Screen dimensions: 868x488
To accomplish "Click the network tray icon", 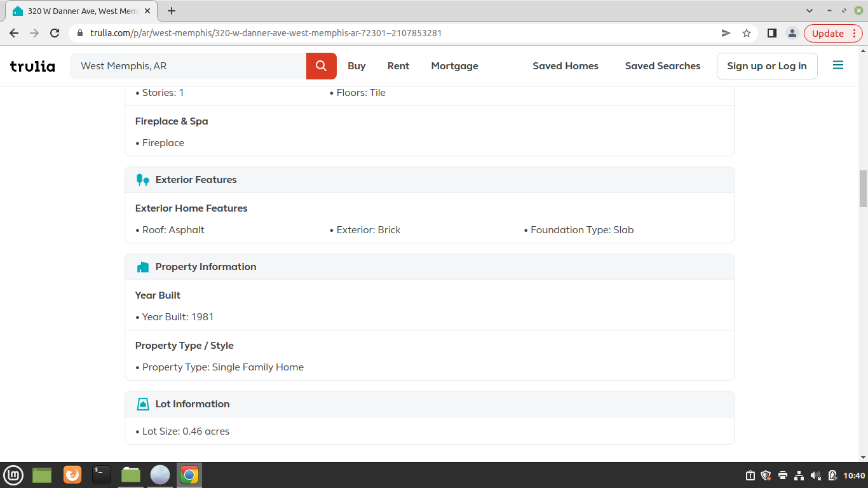I will (799, 475).
